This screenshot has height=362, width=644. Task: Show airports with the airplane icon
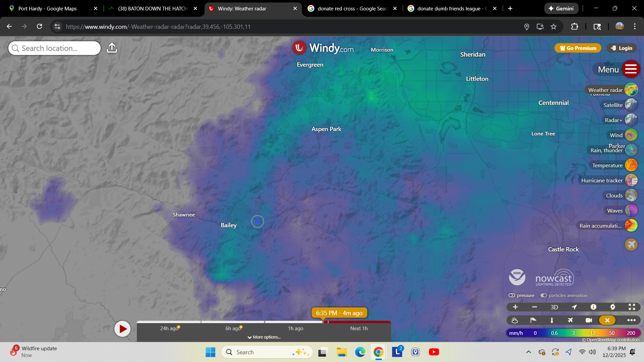click(570, 320)
